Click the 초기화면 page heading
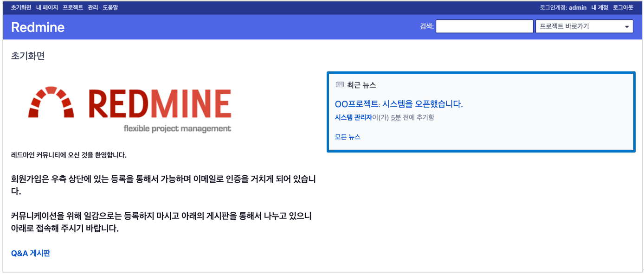The height and width of the screenshot is (274, 644). coord(28,56)
